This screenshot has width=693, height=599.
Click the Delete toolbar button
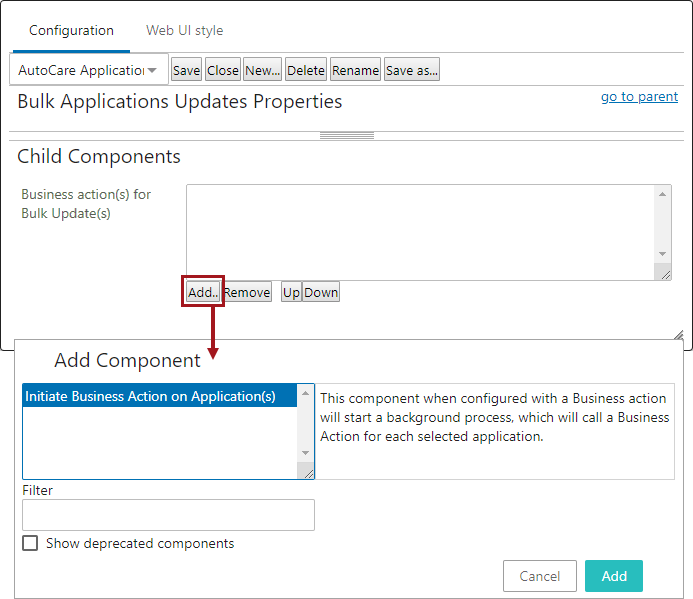pyautogui.click(x=306, y=70)
